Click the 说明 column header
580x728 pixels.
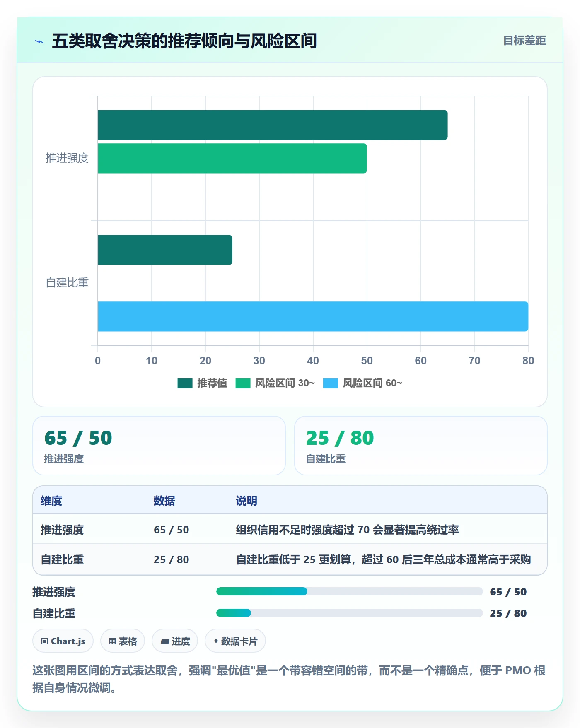tap(247, 501)
